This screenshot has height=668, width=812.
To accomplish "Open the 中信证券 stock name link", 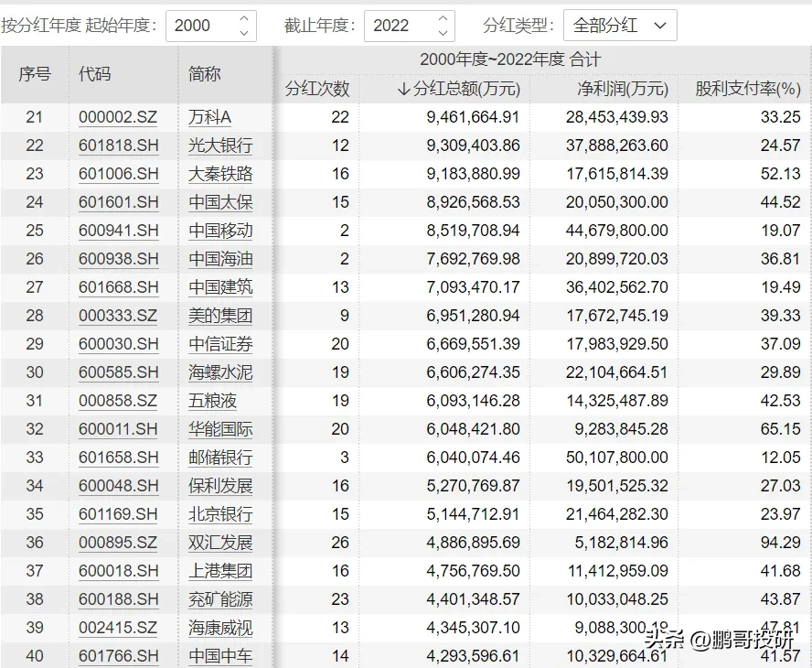I will click(x=220, y=344).
